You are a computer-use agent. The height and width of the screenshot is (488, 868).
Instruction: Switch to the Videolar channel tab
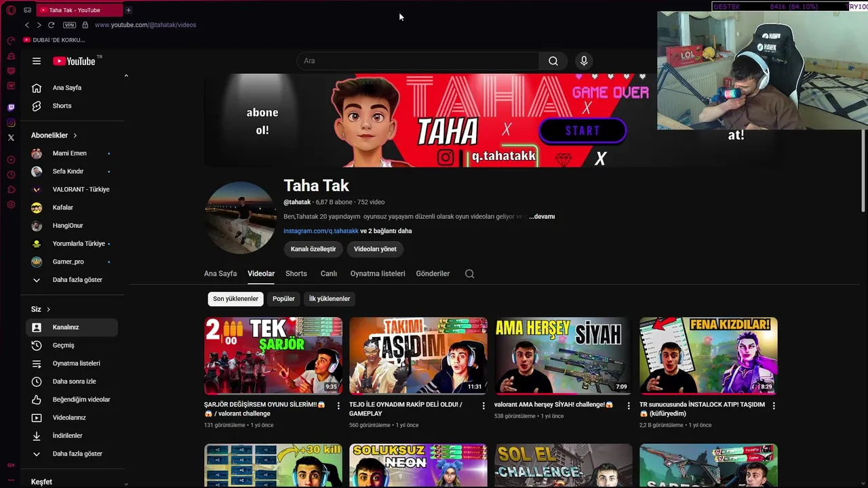tap(261, 274)
